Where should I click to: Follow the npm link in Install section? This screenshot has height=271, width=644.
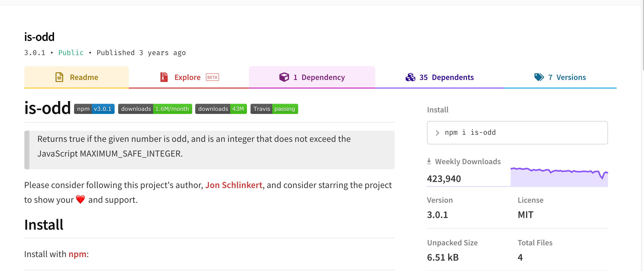click(77, 254)
